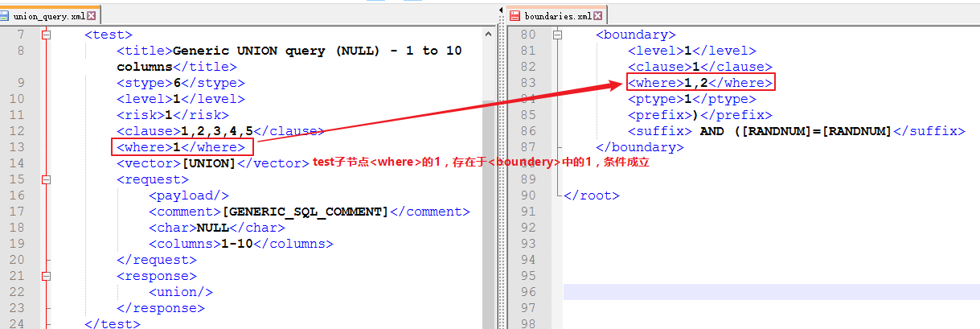Click the '</response>' closing tag
The width and height of the screenshot is (980, 329).
[x=160, y=308]
